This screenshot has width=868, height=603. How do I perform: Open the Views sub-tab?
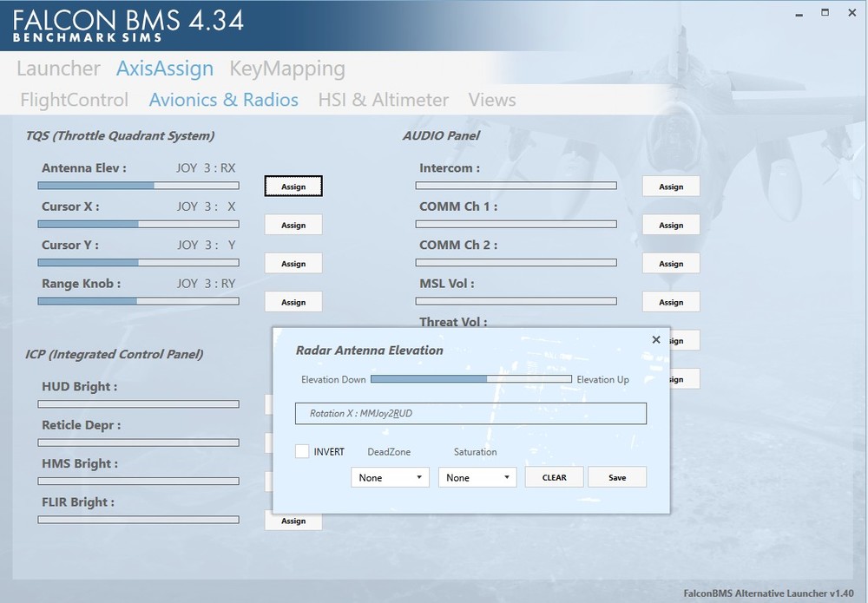(x=492, y=100)
